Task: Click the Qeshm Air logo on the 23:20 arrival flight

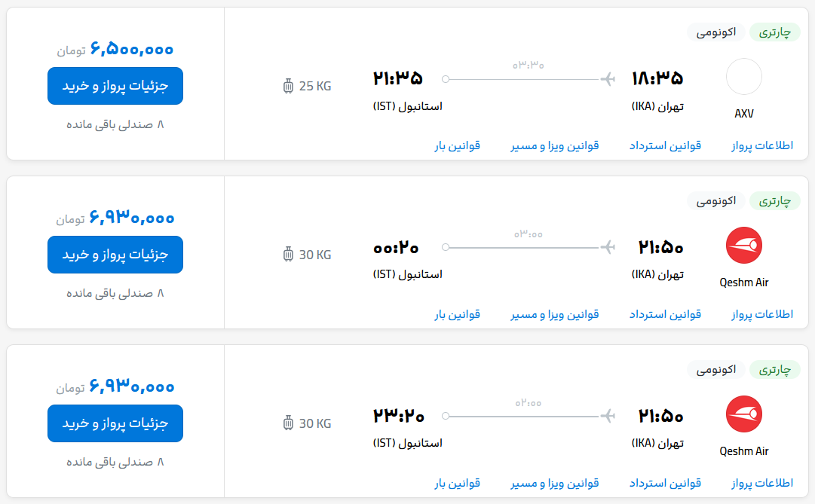Action: pos(744,414)
